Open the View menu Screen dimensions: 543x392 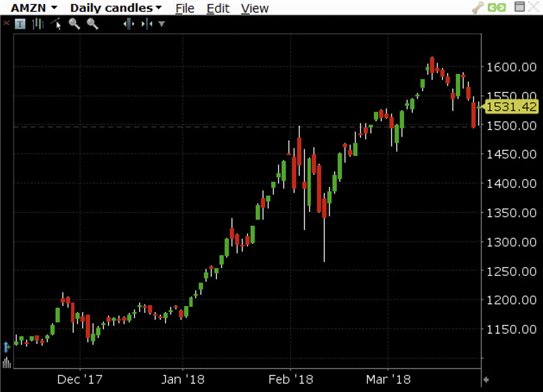pos(255,8)
